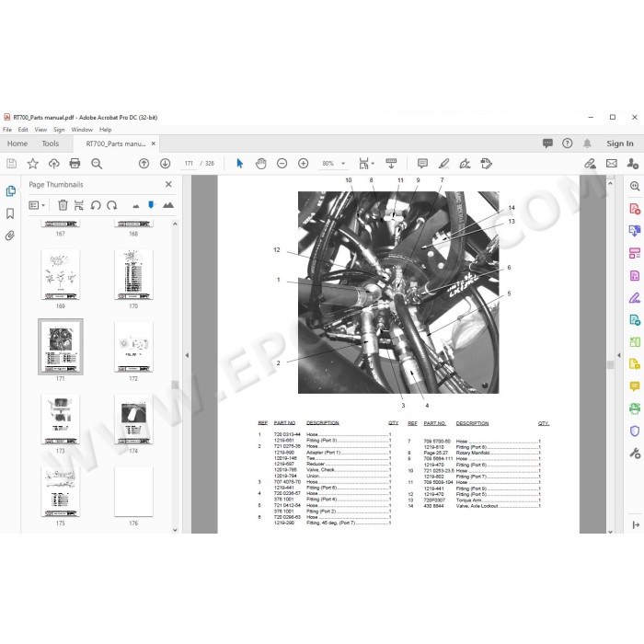
Task: Open the File menu
Action: click(7, 130)
